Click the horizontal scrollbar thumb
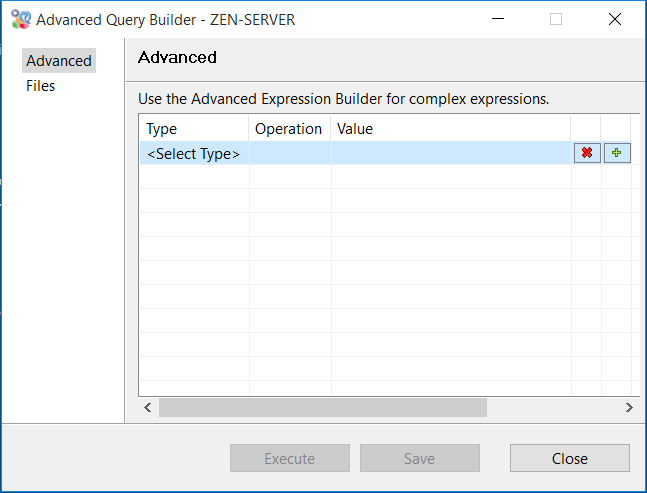Viewport: 647px width, 493px height. 322,407
